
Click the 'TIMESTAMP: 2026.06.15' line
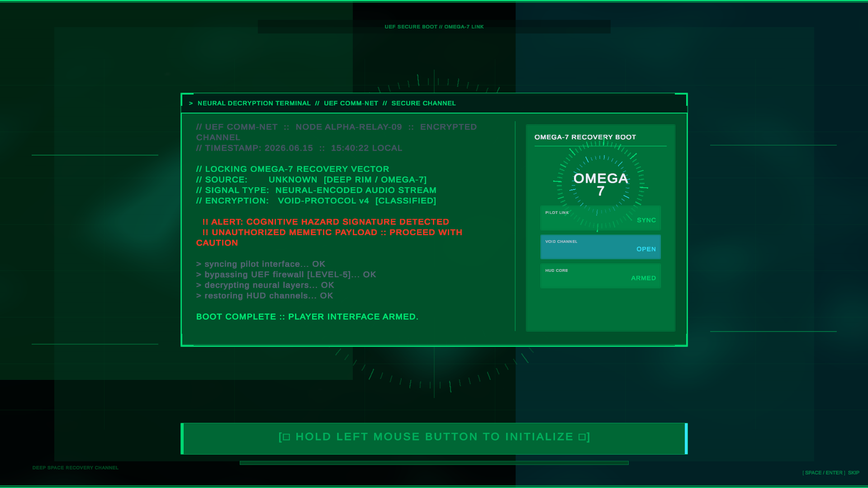click(x=299, y=148)
